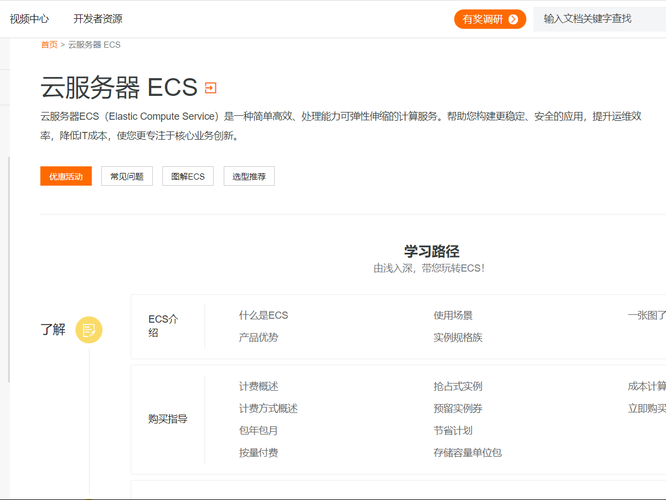Open the 使用场景 link
Image resolution: width=666 pixels, height=500 pixels.
(453, 315)
